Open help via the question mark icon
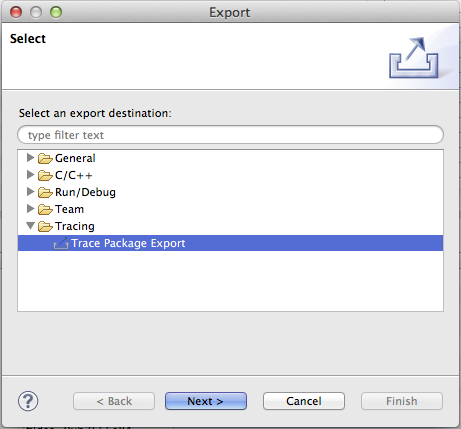The image size is (461, 429). pyautogui.click(x=28, y=401)
